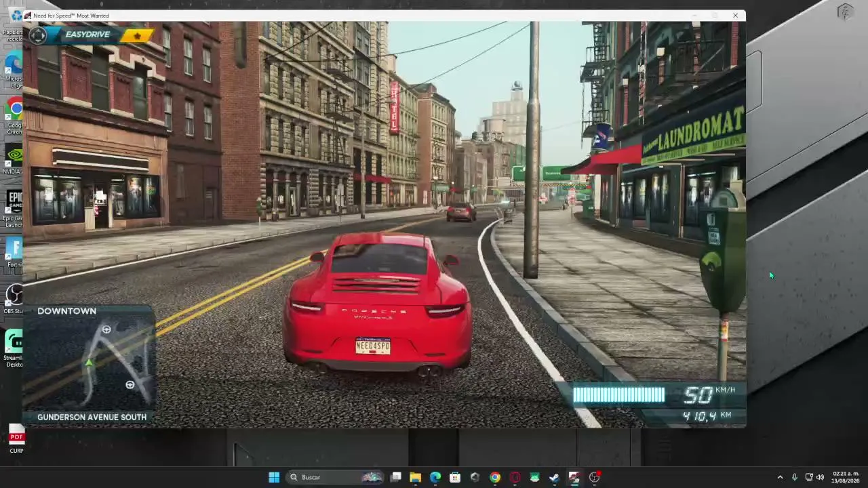Open the CURP PDF file on desktop

[x=16, y=439]
